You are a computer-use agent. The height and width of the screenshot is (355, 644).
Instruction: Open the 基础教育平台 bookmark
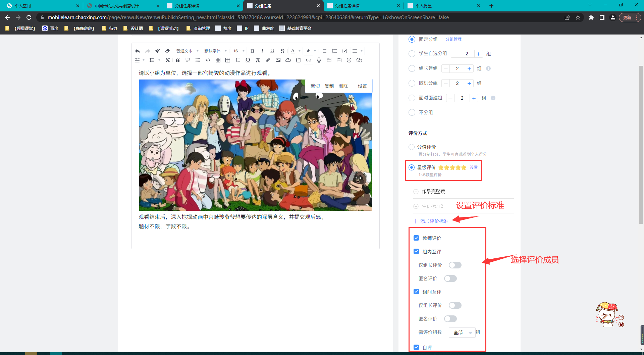tap(296, 28)
